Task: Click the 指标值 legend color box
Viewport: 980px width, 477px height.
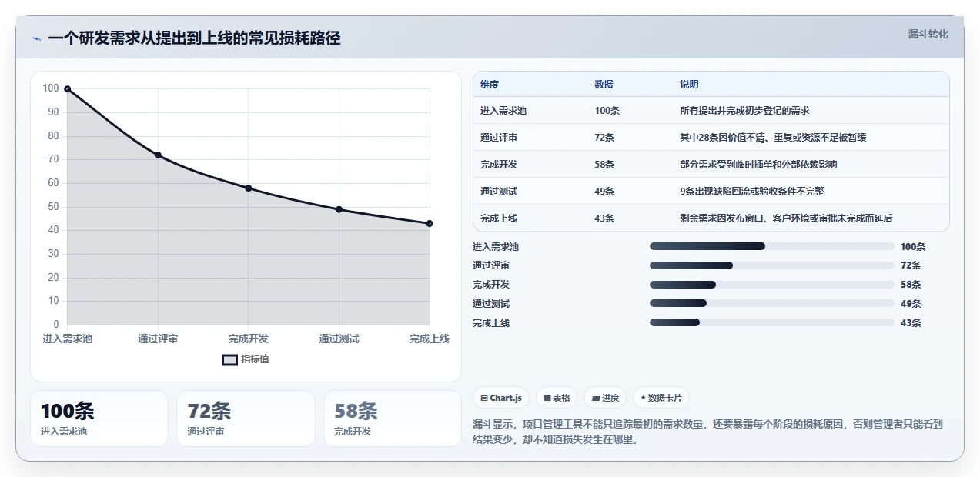Action: 229,359
